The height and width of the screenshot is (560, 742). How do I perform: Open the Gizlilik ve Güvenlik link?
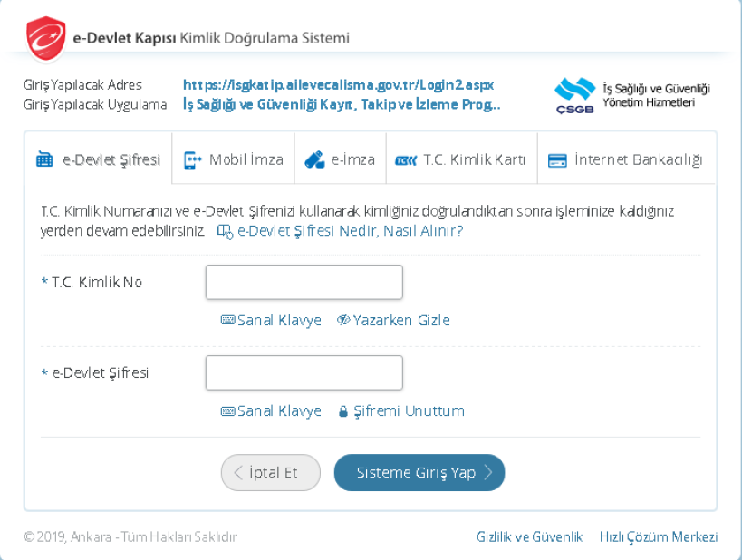click(x=529, y=536)
